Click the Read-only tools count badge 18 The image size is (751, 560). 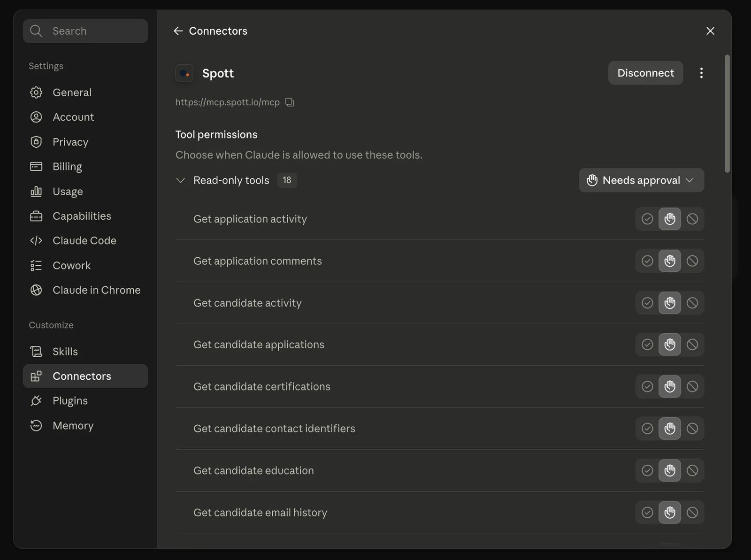pos(287,180)
